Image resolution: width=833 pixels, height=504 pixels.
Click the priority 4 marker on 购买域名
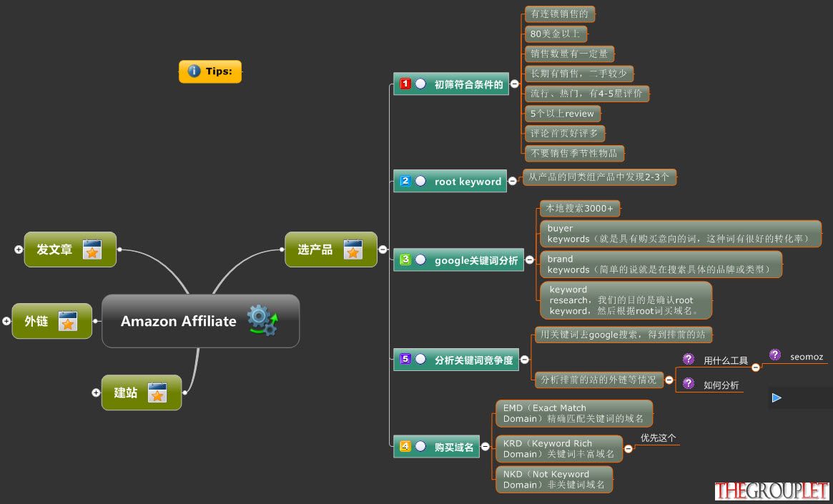click(406, 446)
